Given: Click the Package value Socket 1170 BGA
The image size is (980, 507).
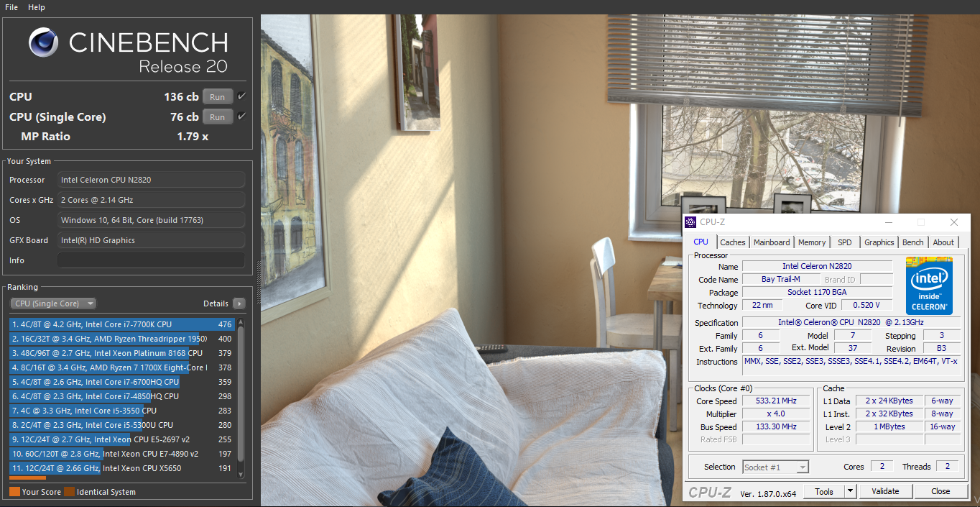Looking at the screenshot, I should 817,292.
